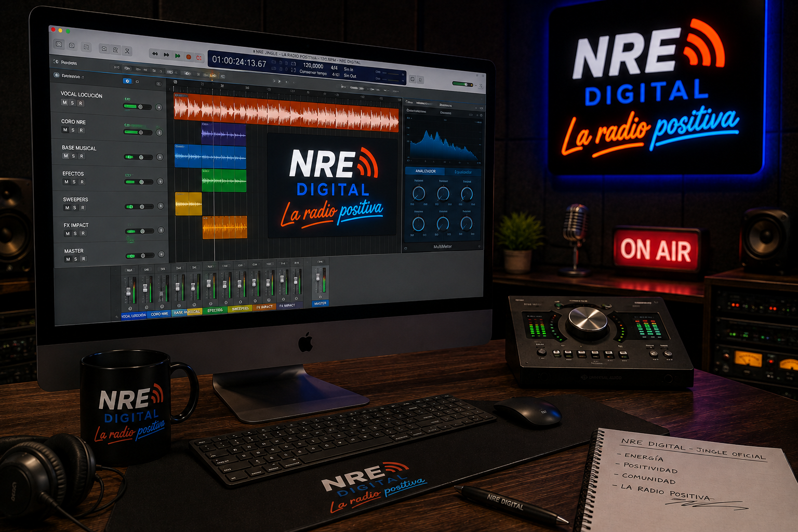Select the purple CORO NRE audio region
Image resolution: width=798 pixels, height=532 pixels.
[x=223, y=134]
